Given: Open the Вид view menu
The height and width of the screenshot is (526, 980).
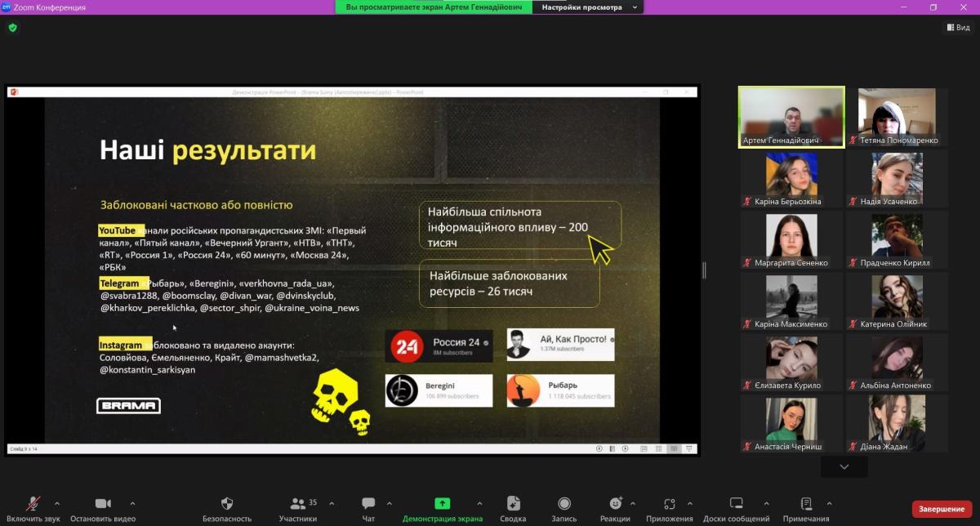Looking at the screenshot, I should [x=959, y=27].
